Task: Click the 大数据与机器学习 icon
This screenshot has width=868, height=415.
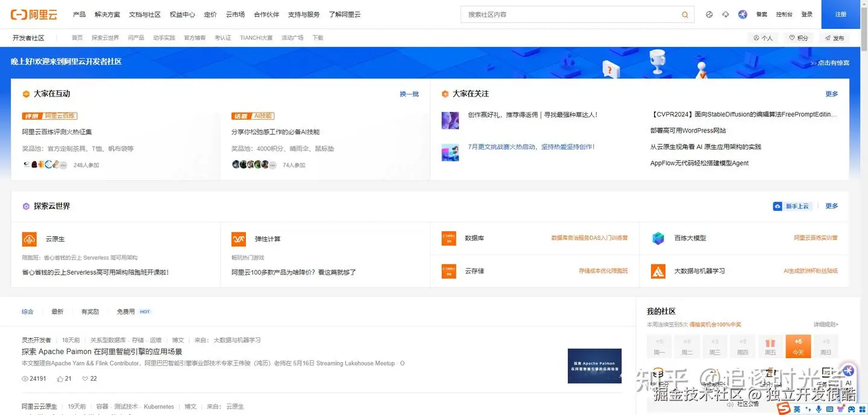Action: [x=658, y=271]
